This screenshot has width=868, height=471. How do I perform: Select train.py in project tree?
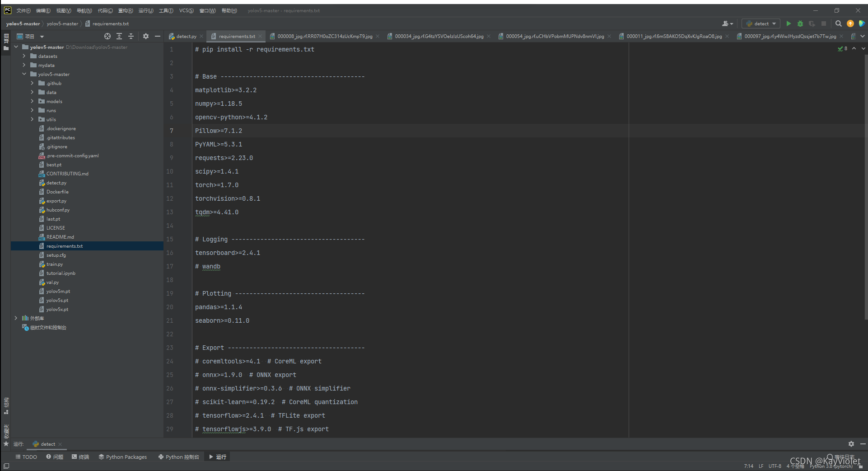point(54,264)
